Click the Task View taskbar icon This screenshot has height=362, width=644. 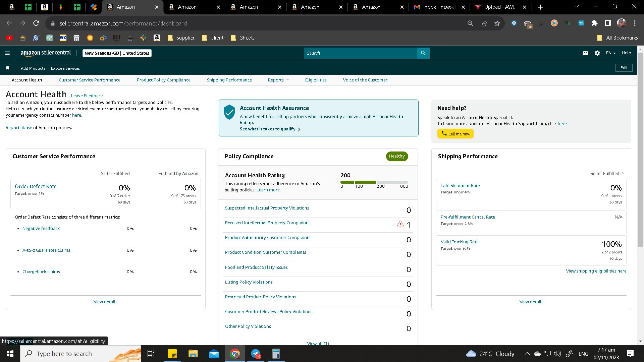tap(151, 354)
